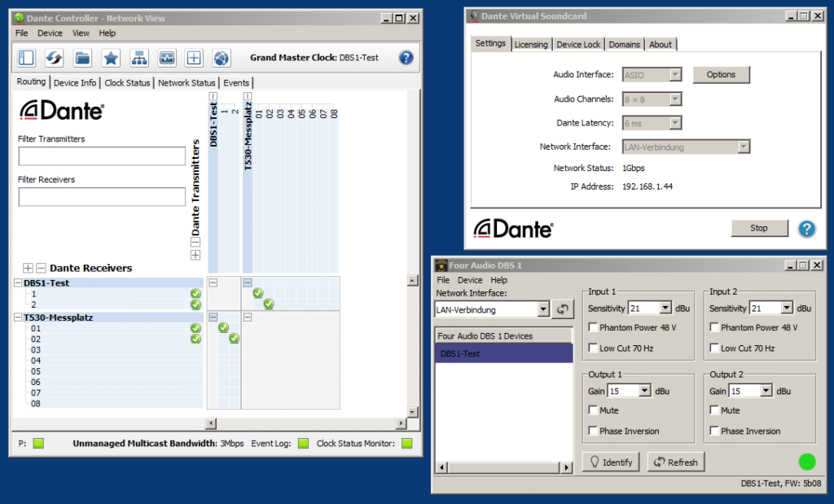Collapse the T530-Messplatz receiver tree
The image size is (834, 504).
point(18,318)
